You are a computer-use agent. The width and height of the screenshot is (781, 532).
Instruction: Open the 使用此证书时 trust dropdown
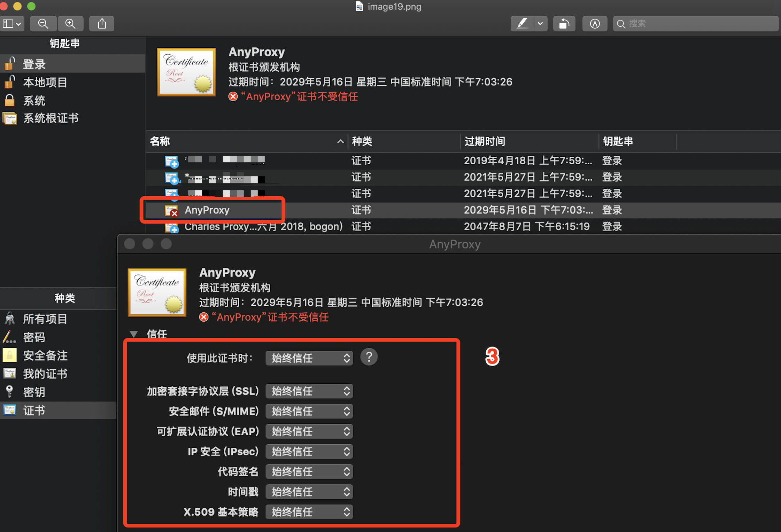(309, 358)
